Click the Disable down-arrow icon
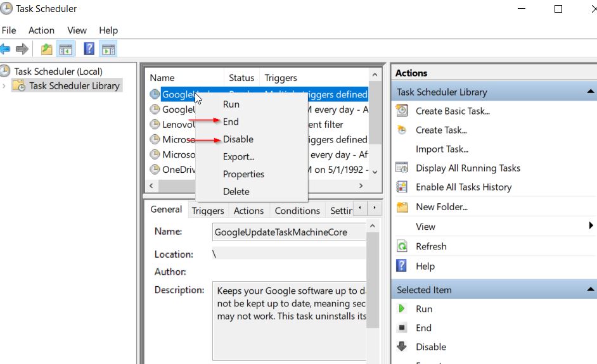Viewport: 597px width, 364px height. coord(401,346)
